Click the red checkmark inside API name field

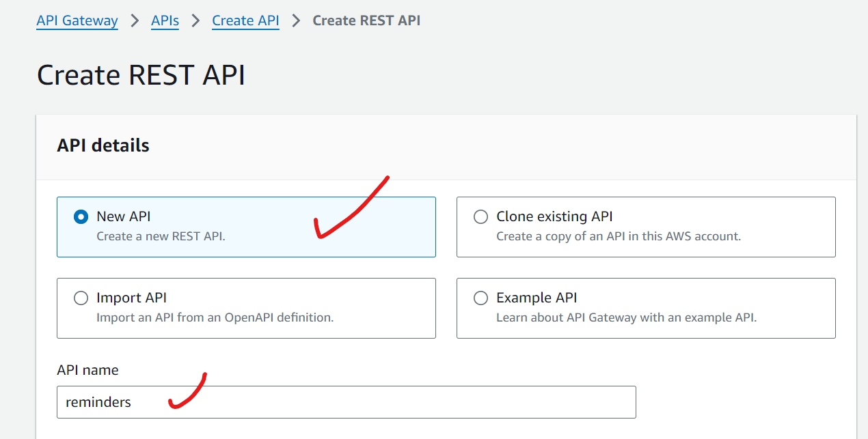point(187,393)
